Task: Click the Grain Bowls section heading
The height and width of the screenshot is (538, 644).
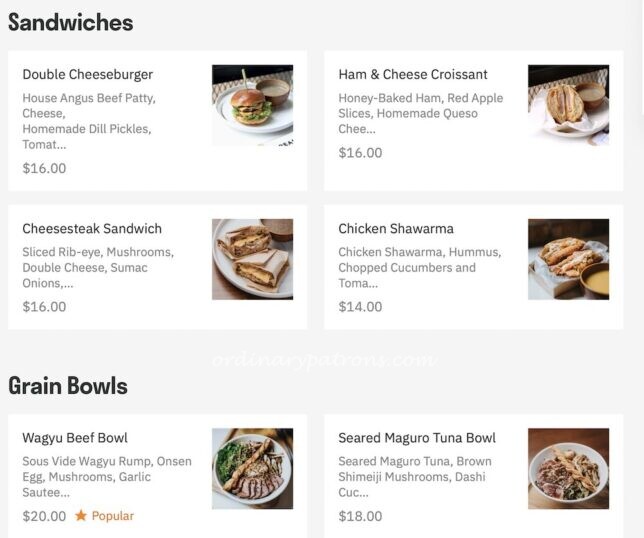Action: 68,385
